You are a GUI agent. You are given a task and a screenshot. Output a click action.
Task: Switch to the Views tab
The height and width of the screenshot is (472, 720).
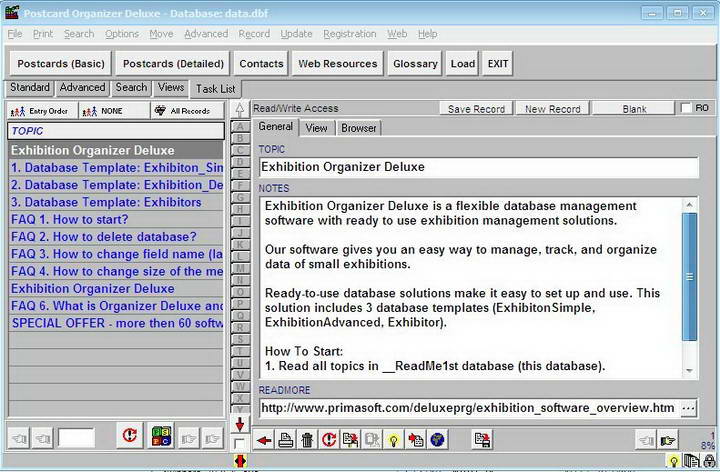tap(171, 87)
